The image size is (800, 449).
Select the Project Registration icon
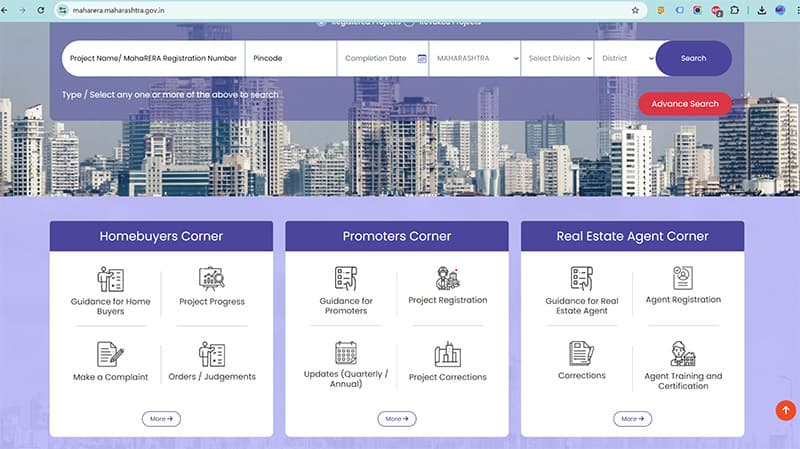point(447,279)
